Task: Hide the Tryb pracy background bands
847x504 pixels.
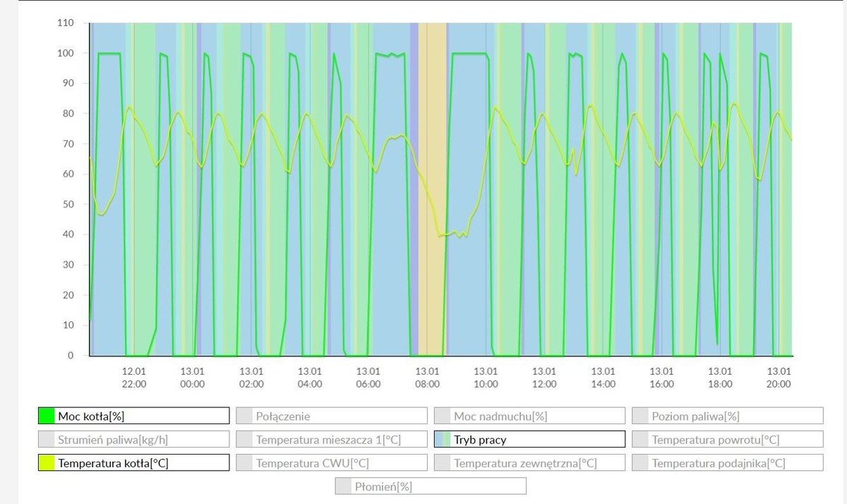Action: click(529, 439)
